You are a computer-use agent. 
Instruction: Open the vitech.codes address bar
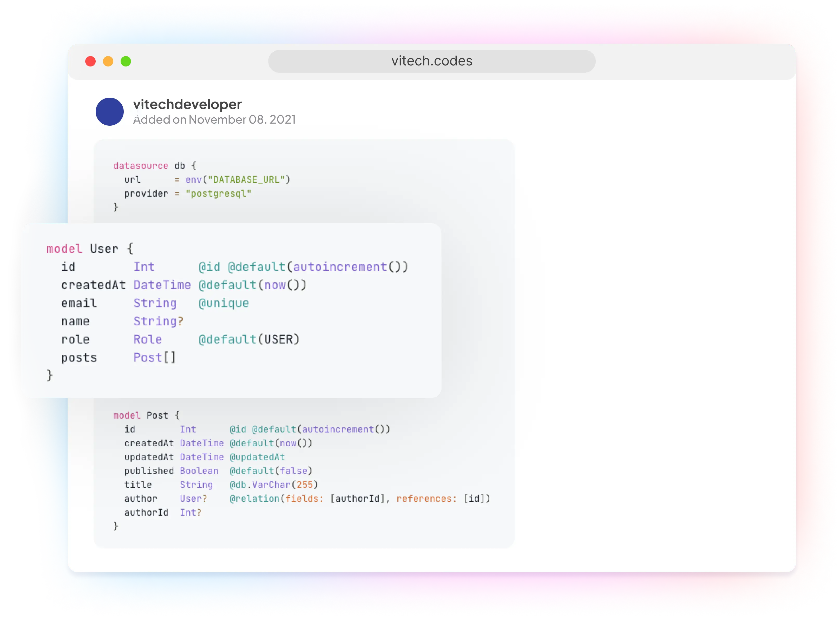431,60
